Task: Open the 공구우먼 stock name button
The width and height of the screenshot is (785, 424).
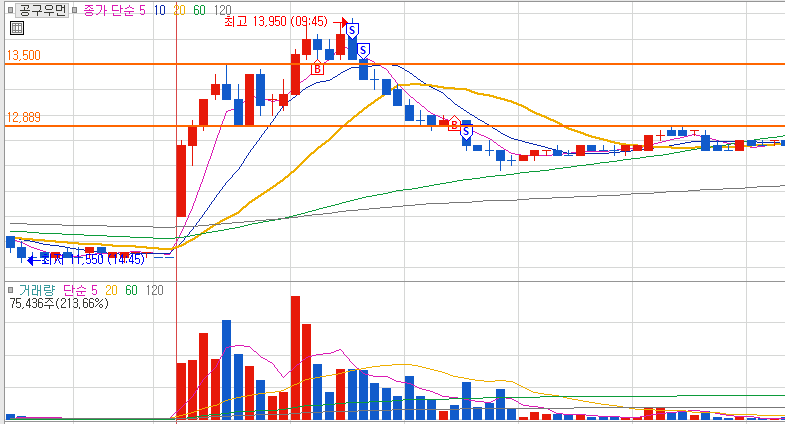Action: [x=42, y=10]
